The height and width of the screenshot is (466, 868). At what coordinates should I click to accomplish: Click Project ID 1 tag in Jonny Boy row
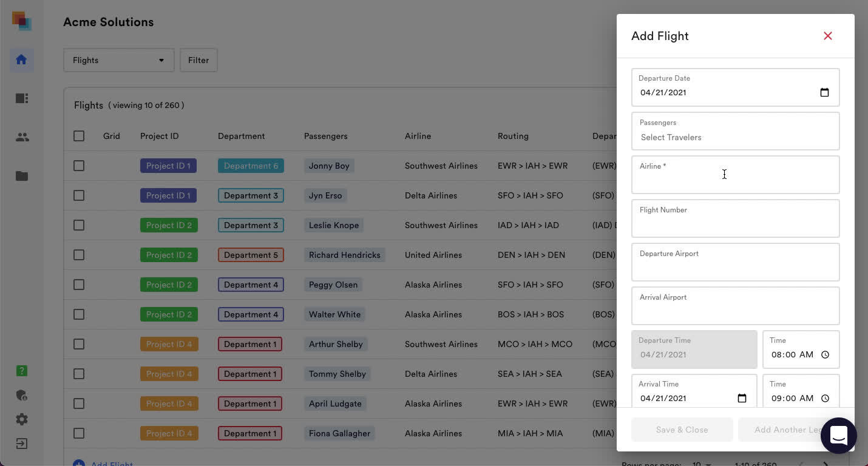pyautogui.click(x=168, y=166)
